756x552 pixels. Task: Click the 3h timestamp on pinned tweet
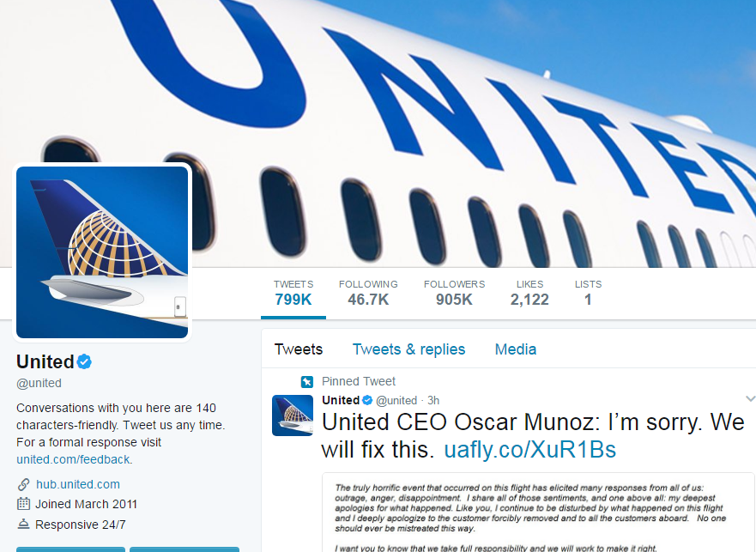tap(433, 401)
